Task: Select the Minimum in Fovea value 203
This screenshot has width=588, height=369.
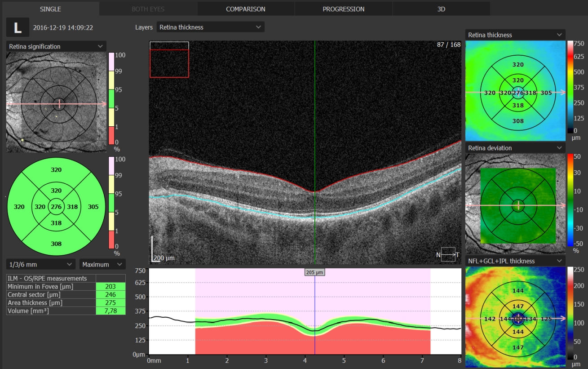Action: point(111,286)
